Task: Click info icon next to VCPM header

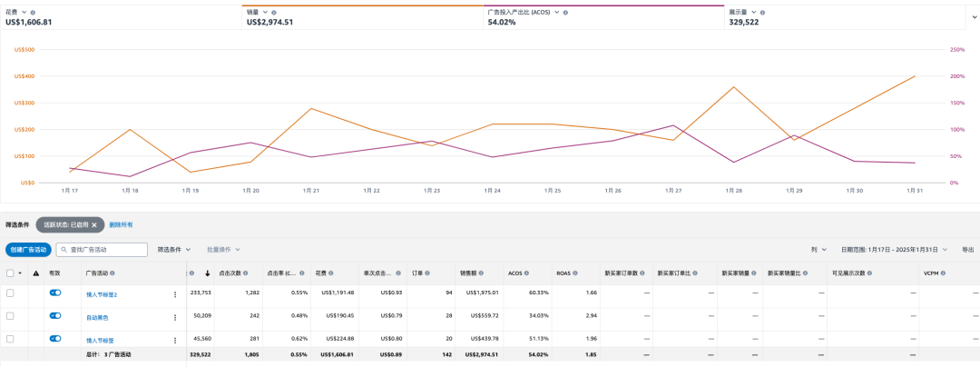Action: click(x=943, y=273)
